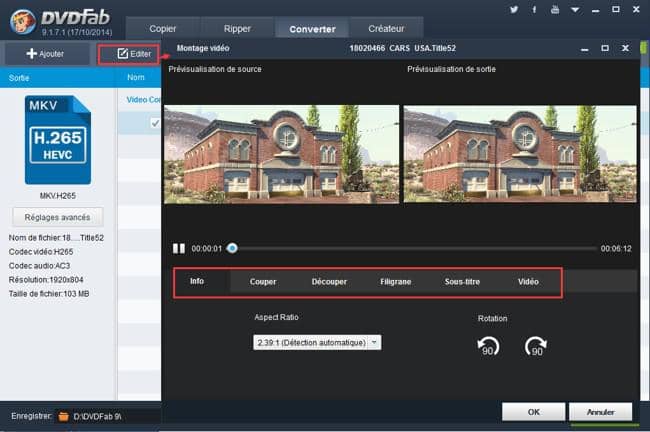The width and height of the screenshot is (650, 432).
Task: Click the Nom de fichier Title52 text
Action: [56, 238]
